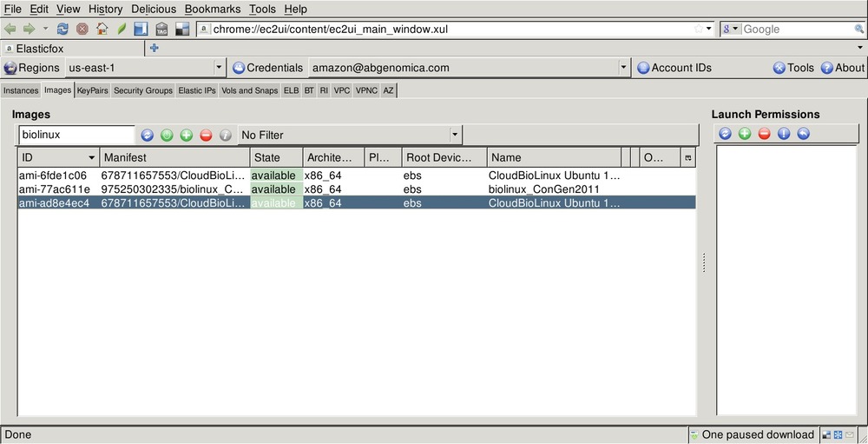View image details with grey info icon

[x=226, y=136]
